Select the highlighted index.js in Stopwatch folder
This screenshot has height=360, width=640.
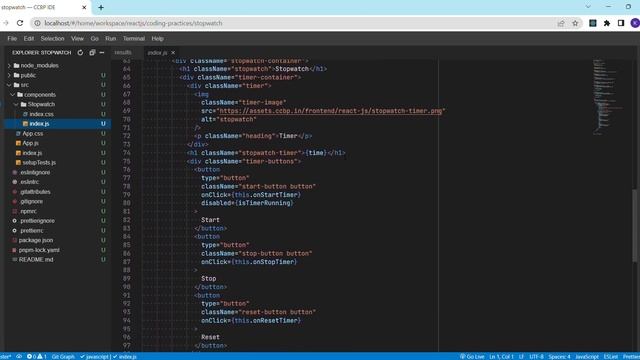tap(39, 124)
